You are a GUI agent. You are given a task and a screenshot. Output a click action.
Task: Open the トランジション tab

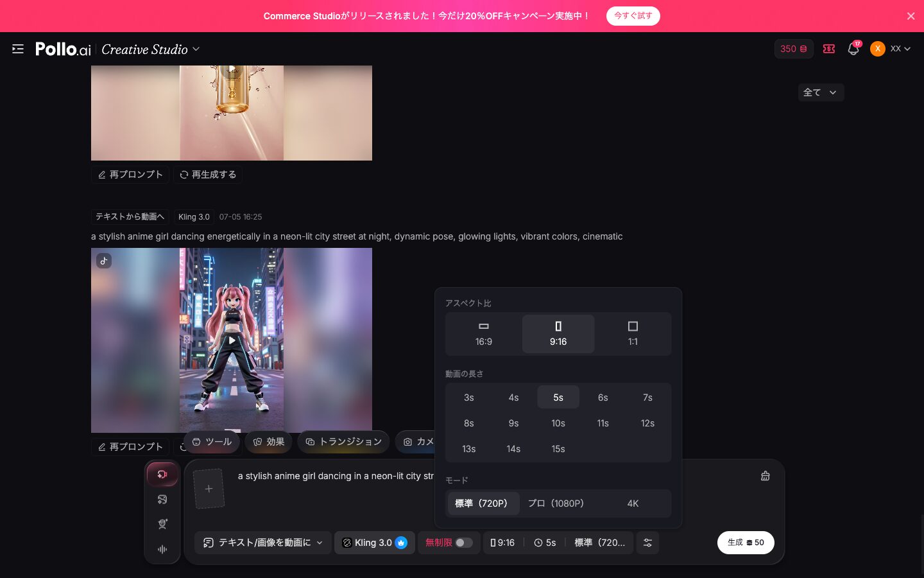344,442
